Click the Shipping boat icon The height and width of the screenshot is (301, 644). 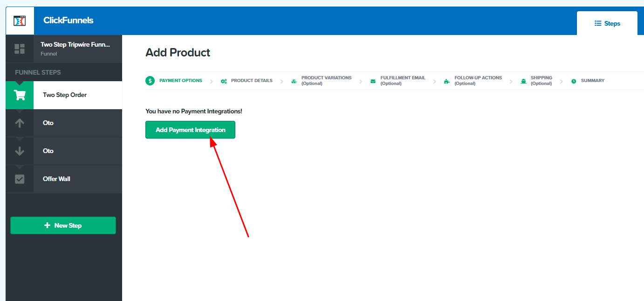pos(523,81)
